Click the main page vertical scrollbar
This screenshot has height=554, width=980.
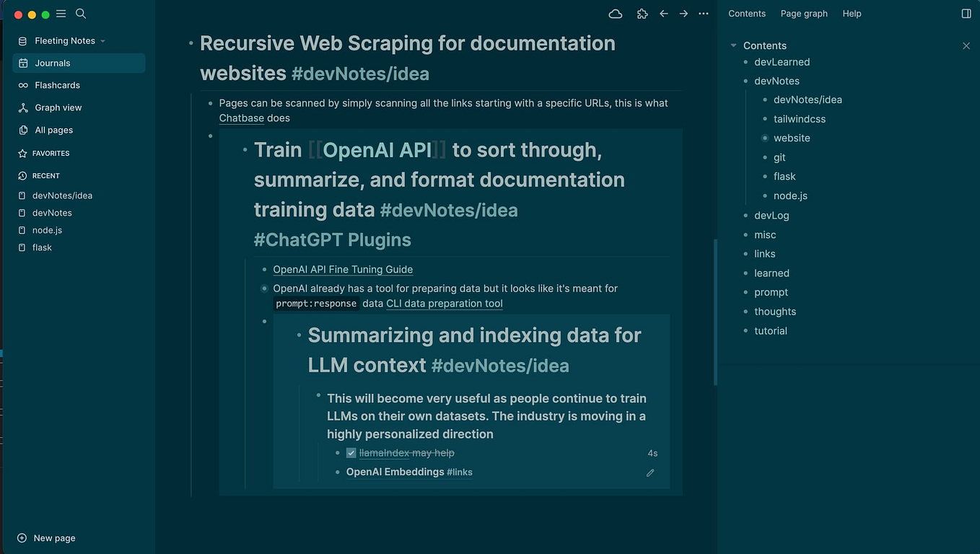(x=715, y=312)
